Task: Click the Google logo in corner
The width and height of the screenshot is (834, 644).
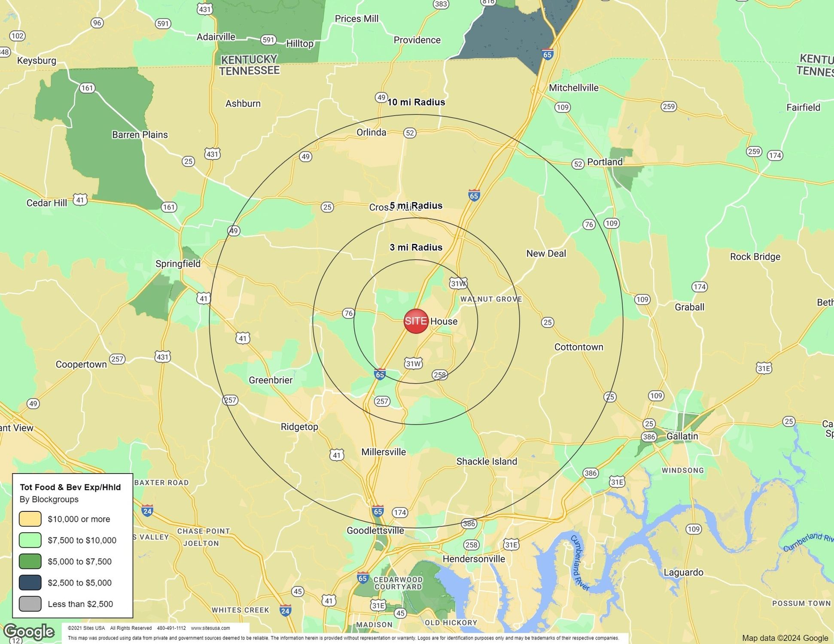Action: (x=29, y=632)
